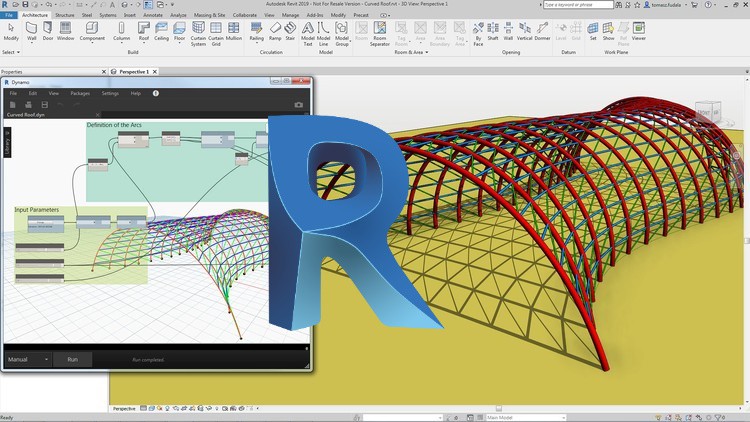Viewport: 750px width, 422px height.
Task: Click the Component tool icon
Action: pyautogui.click(x=92, y=28)
